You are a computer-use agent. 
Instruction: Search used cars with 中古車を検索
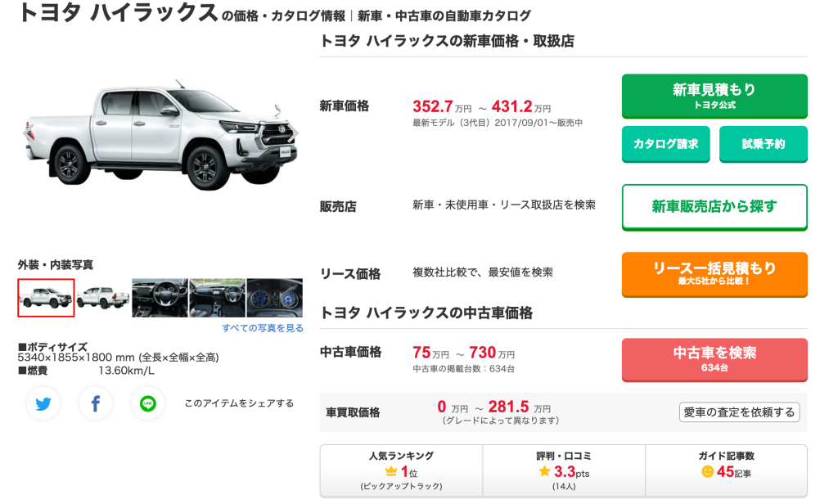[714, 359]
